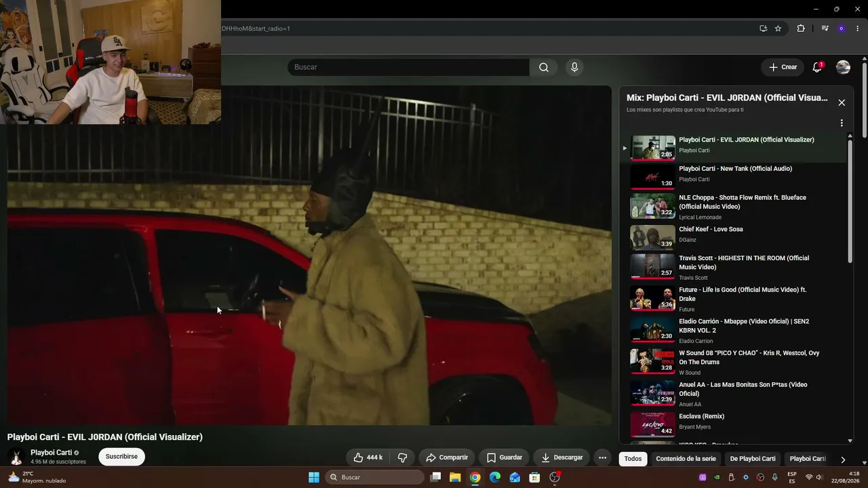This screenshot has height=488, width=868.
Task: Open the Mix playlist options menu
Action: tap(842, 123)
